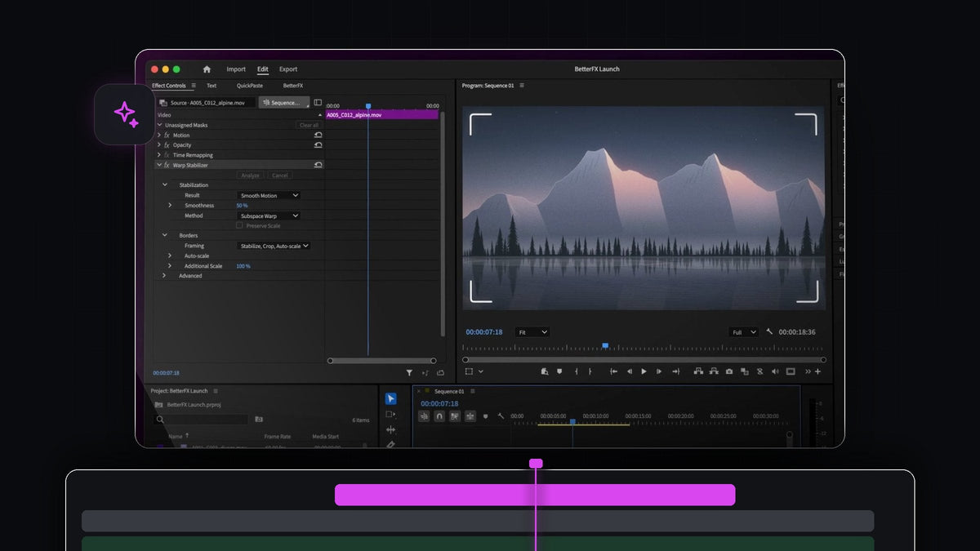Click the Lift button
980x551 pixels.
pos(697,371)
